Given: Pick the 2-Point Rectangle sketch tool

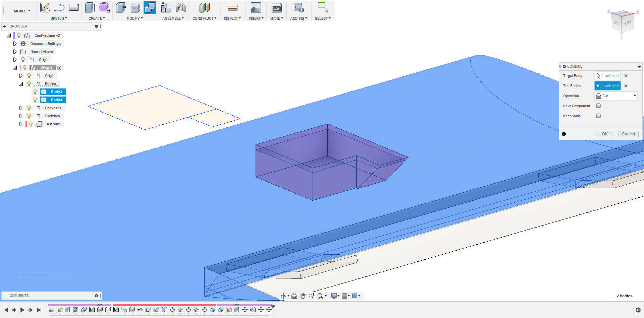Looking at the screenshot, I should coord(74,8).
